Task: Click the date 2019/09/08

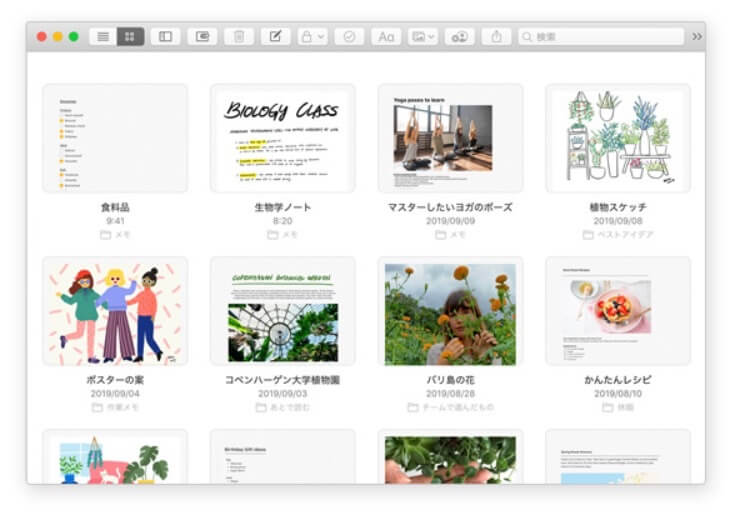Action: point(618,221)
